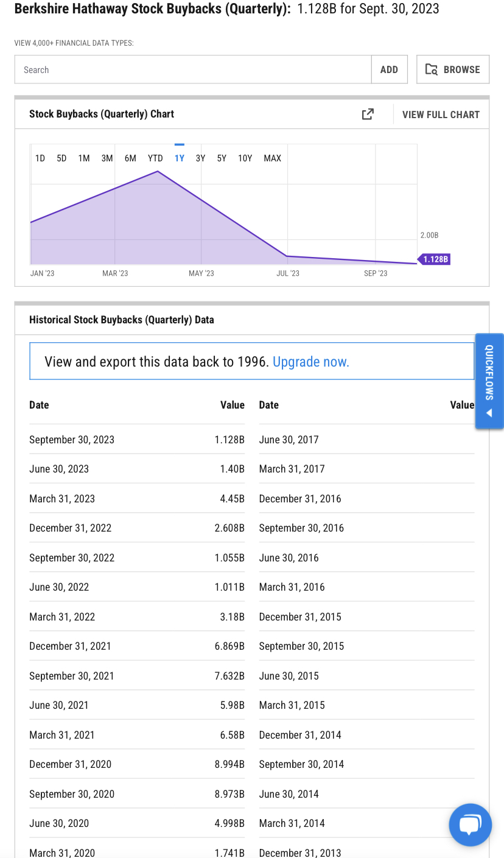Click the 1.40B value for June 30, 2023
The height and width of the screenshot is (858, 504).
pos(233,469)
